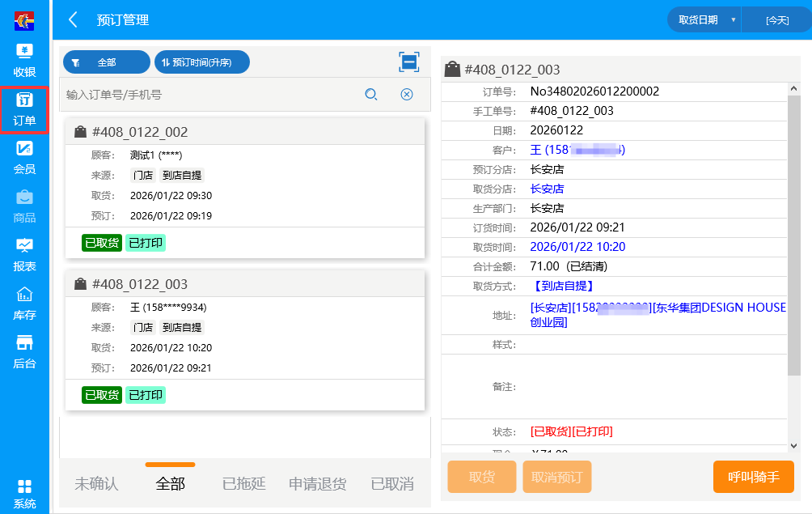Click customer text 王 (158****9934)

click(168, 308)
